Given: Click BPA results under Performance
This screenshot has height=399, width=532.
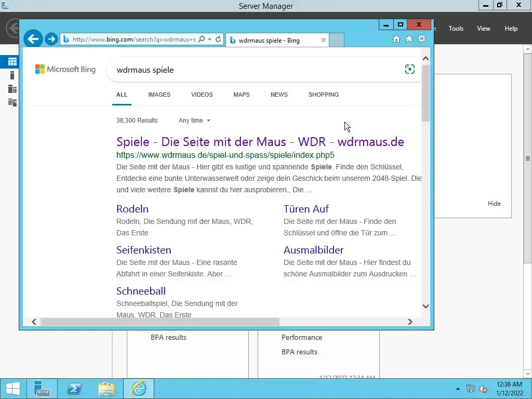Looking at the screenshot, I should pyautogui.click(x=299, y=352).
